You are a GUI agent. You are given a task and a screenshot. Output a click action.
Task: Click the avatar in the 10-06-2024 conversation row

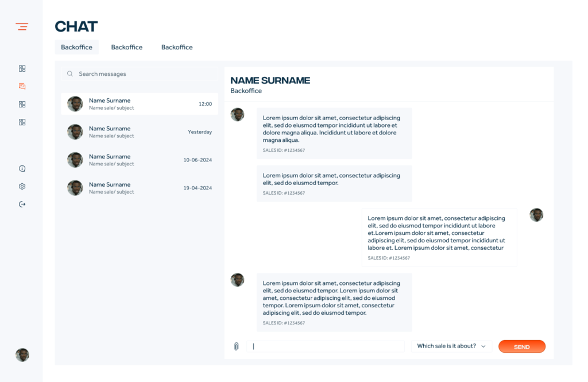pos(75,160)
